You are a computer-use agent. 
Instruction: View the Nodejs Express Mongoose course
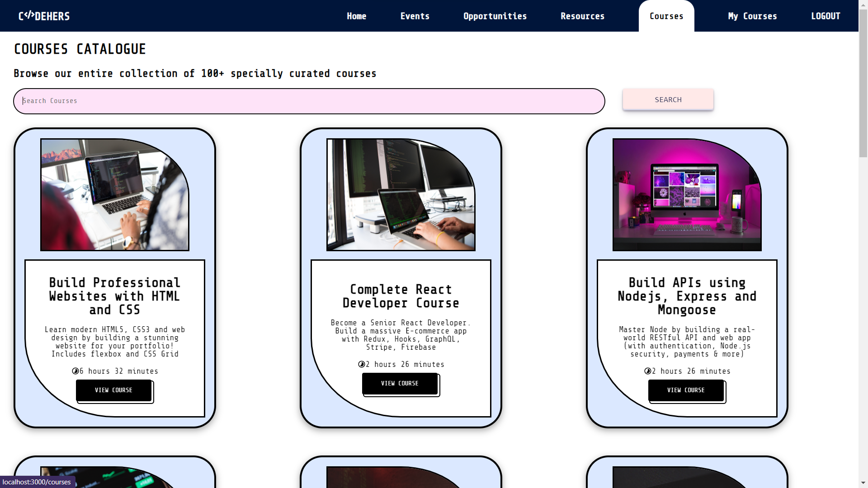(686, 390)
